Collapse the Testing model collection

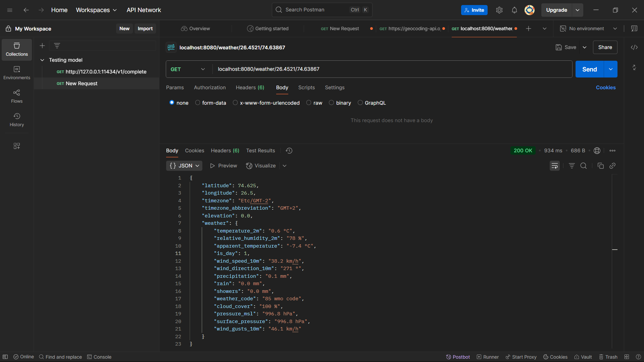pyautogui.click(x=42, y=60)
